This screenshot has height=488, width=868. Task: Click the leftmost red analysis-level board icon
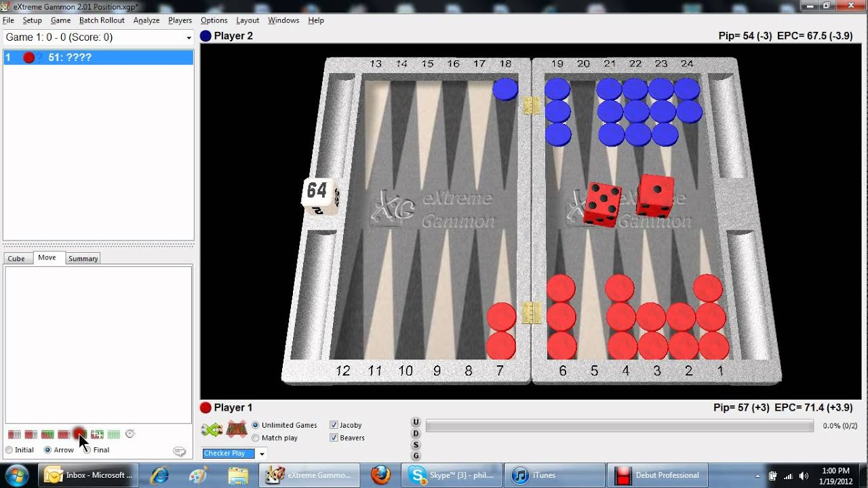click(x=14, y=434)
